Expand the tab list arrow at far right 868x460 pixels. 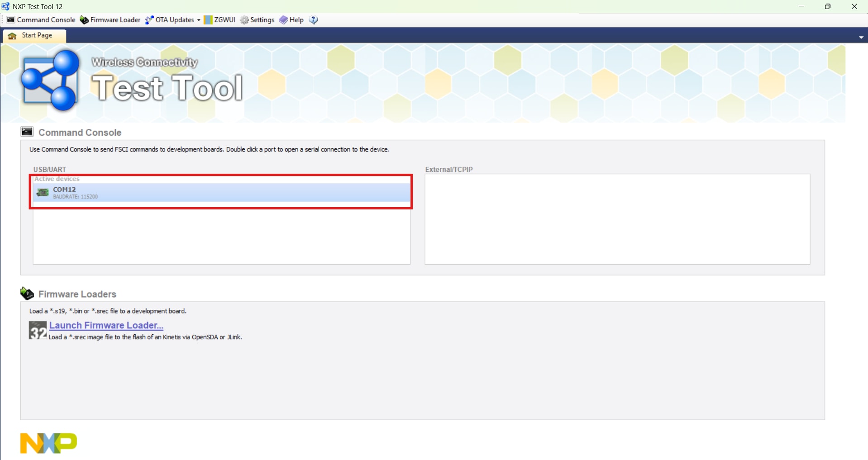coord(861,38)
